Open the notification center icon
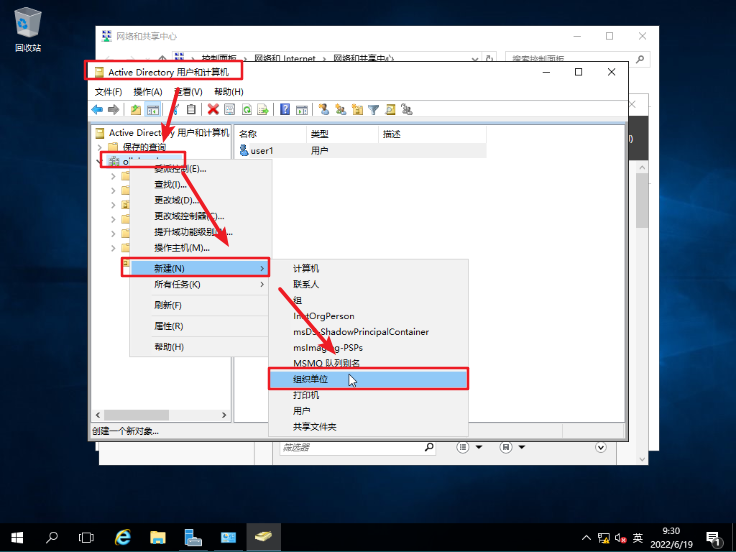Viewport: 736px width, 552px height. point(713,538)
